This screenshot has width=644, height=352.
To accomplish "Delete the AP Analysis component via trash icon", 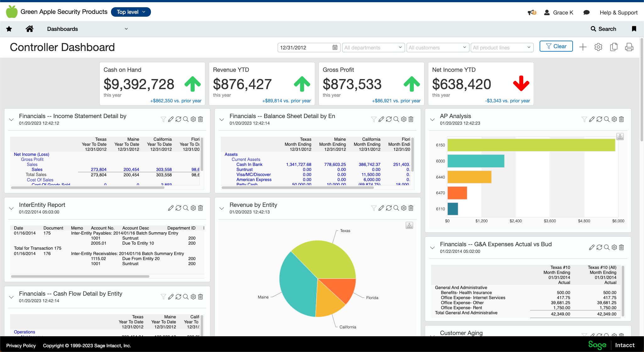I will point(621,119).
